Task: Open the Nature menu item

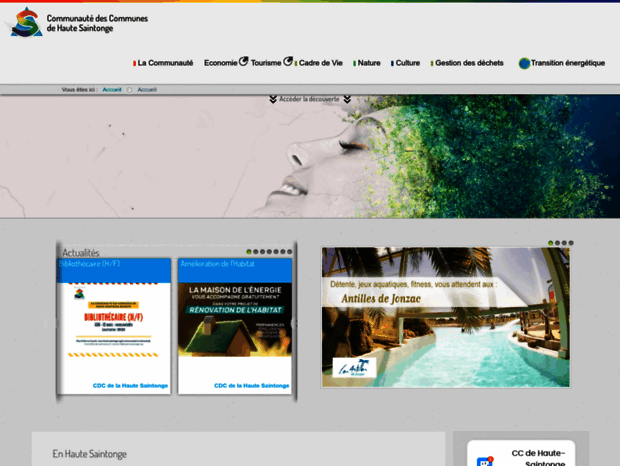Action: pyautogui.click(x=369, y=63)
